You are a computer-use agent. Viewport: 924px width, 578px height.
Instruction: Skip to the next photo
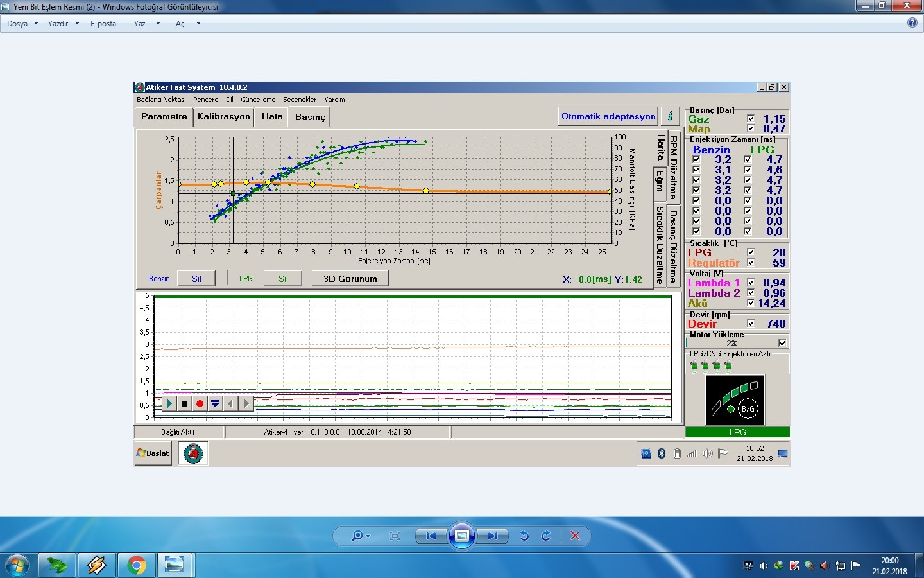(x=493, y=536)
